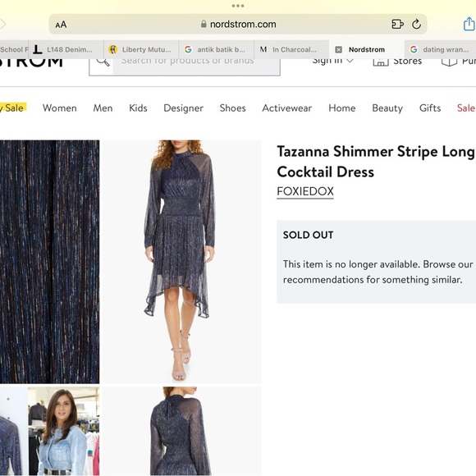Click the Tazanna Shimmer Stripe product title
476x476 pixels.
point(376,162)
